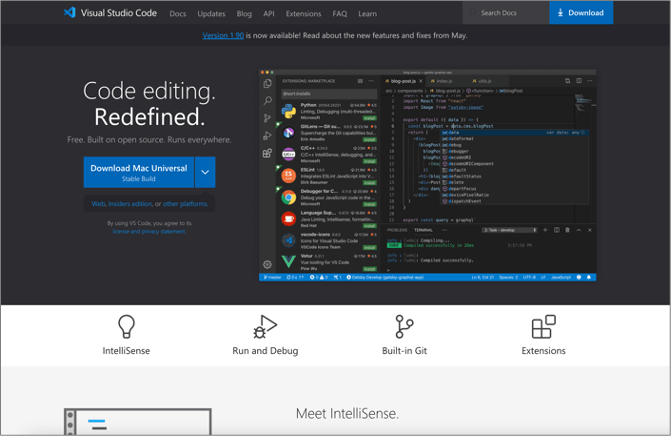Select the TERMINAL panel tab in screenshot

(x=423, y=230)
